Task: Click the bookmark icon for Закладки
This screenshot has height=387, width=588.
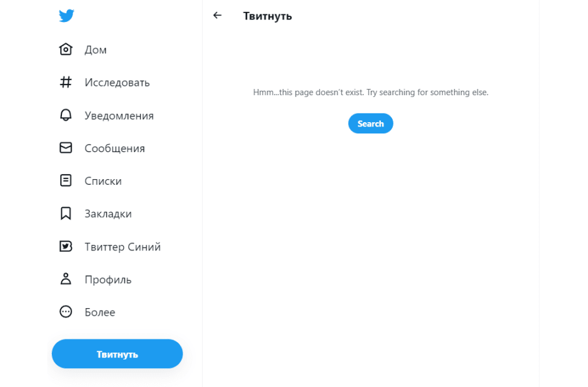Action: [x=66, y=214]
